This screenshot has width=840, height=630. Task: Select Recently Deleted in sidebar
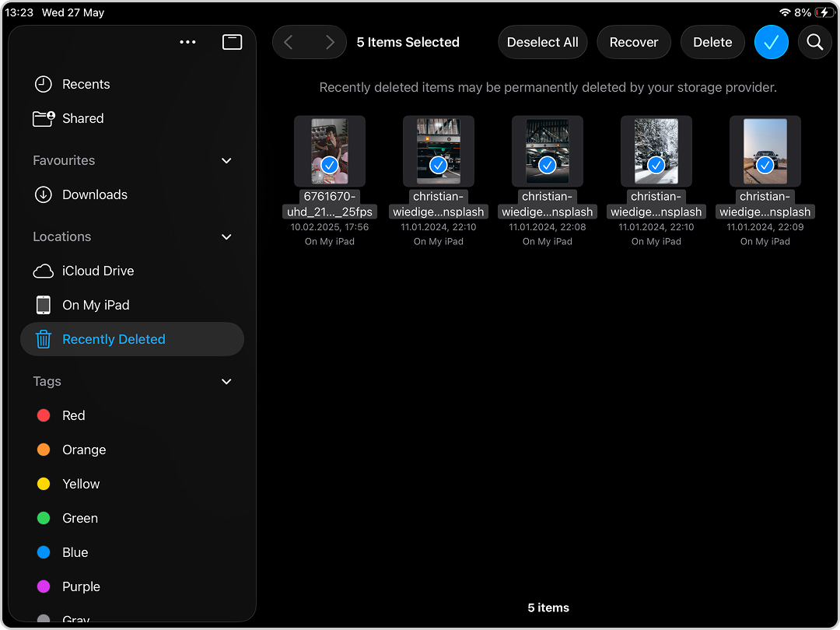click(x=131, y=339)
